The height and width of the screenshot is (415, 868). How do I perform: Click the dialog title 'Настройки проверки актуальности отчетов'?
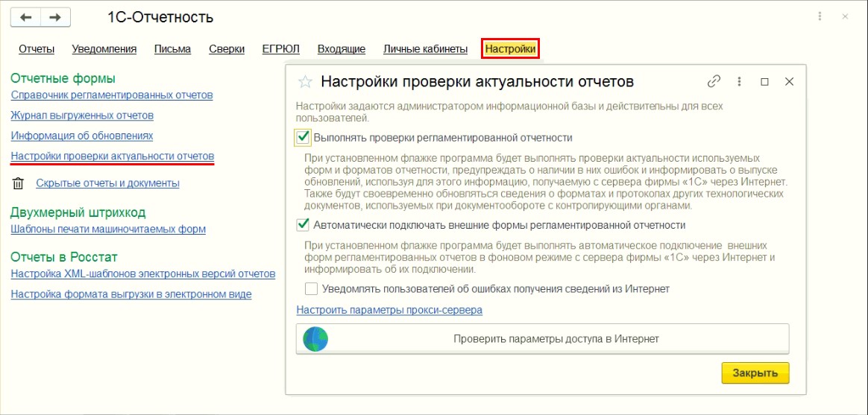477,82
